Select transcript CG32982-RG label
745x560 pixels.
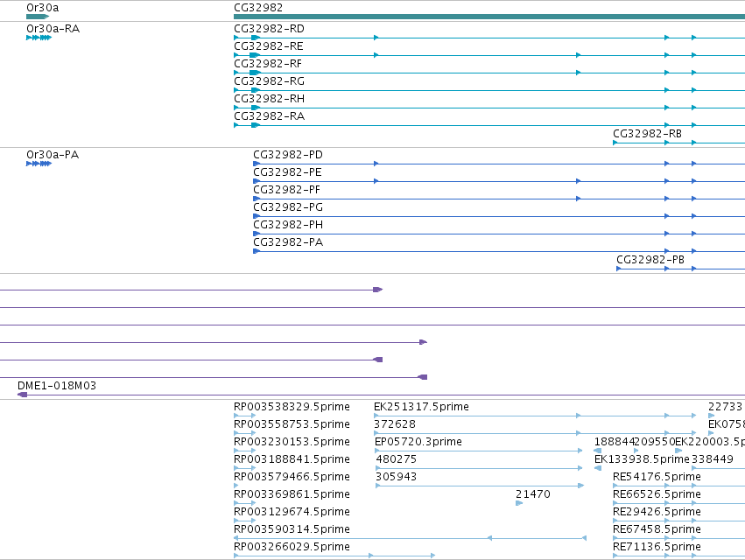pyautogui.click(x=269, y=81)
